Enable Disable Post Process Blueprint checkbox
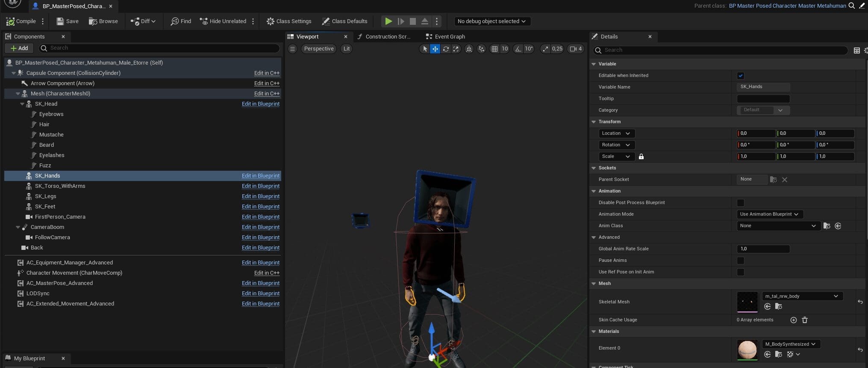This screenshot has height=368, width=868. [x=741, y=203]
